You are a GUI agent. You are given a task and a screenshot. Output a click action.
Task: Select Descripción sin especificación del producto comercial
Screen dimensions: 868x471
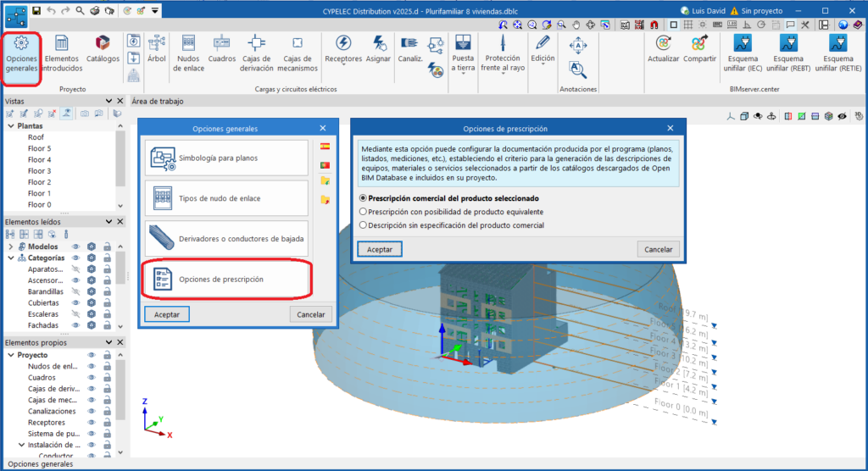[452, 225]
